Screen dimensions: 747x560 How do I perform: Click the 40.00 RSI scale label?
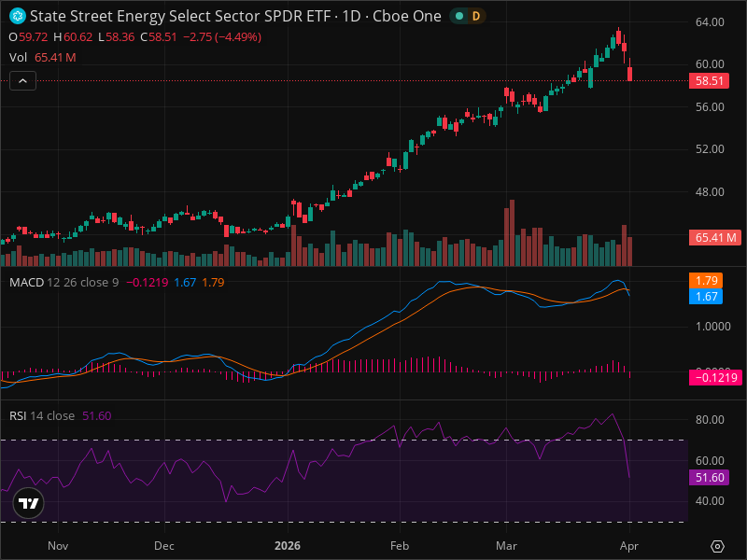pos(710,501)
